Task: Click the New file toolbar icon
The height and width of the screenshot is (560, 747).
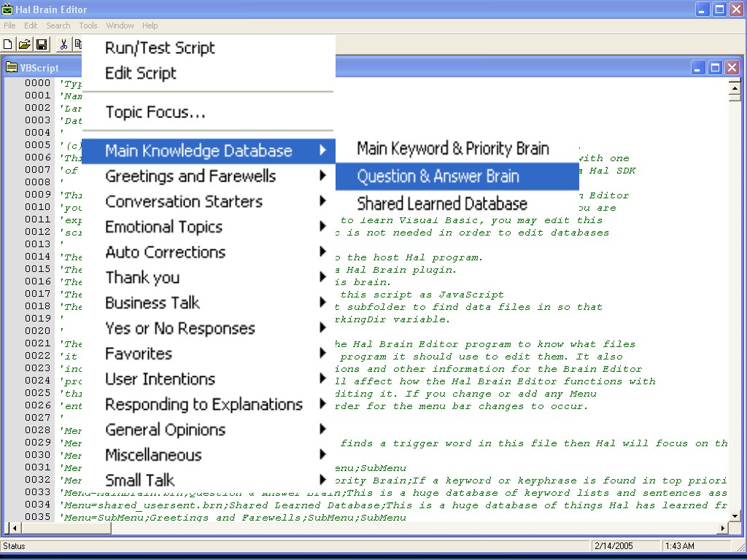Action: pyautogui.click(x=7, y=44)
